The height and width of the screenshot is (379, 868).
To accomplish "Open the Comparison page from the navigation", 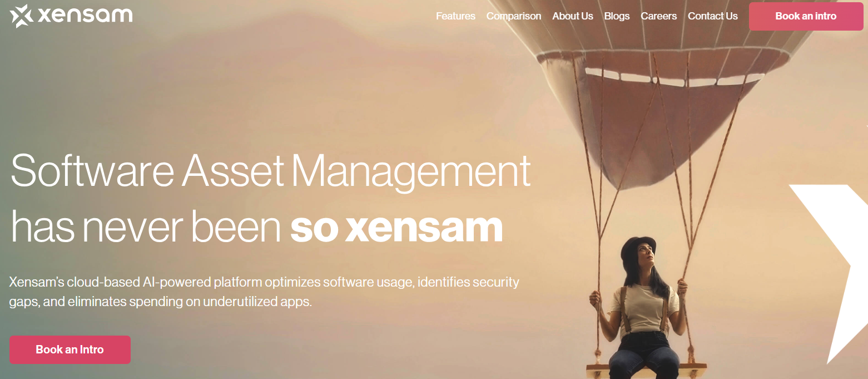I will 513,16.
